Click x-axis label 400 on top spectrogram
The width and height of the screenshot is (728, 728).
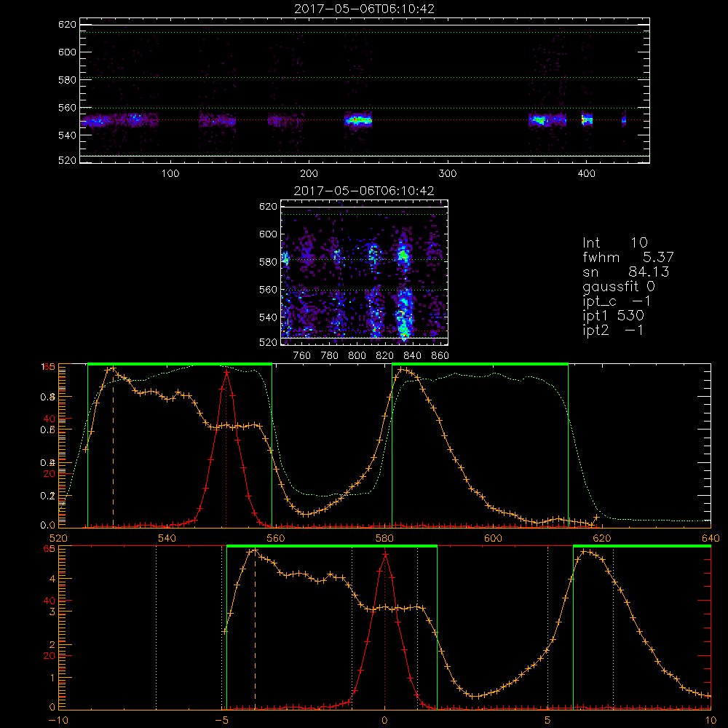(586, 174)
